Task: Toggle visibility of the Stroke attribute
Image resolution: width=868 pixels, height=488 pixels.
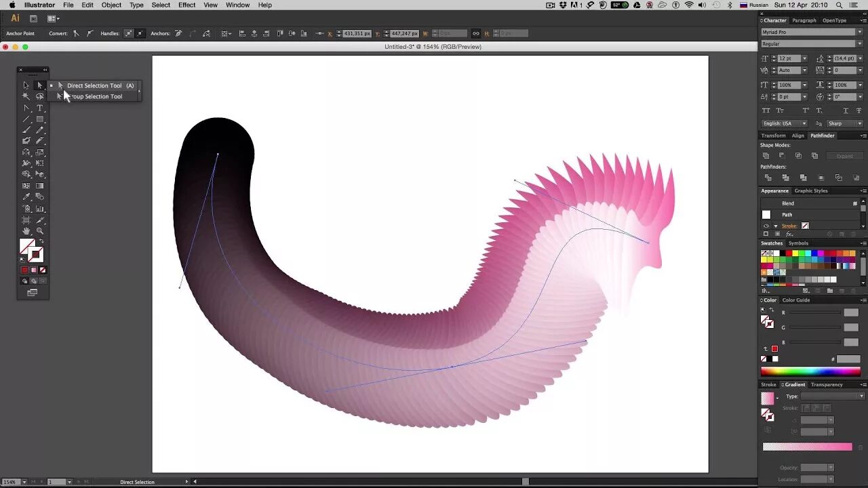Action: tap(766, 226)
